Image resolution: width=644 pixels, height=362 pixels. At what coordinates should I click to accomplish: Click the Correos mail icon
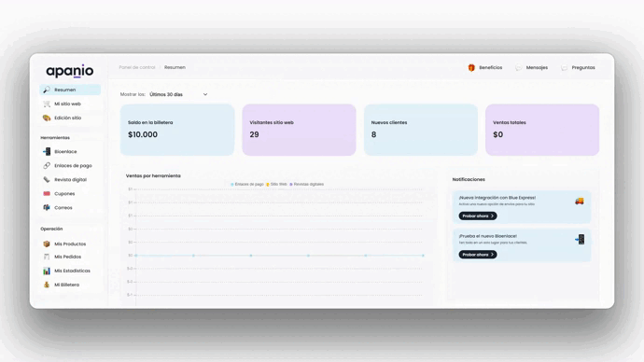click(x=47, y=207)
